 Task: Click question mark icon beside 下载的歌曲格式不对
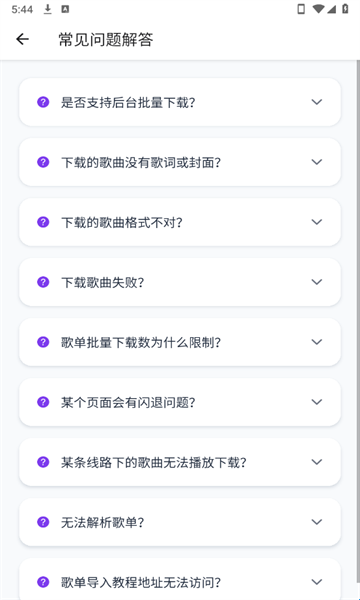pyautogui.click(x=43, y=222)
